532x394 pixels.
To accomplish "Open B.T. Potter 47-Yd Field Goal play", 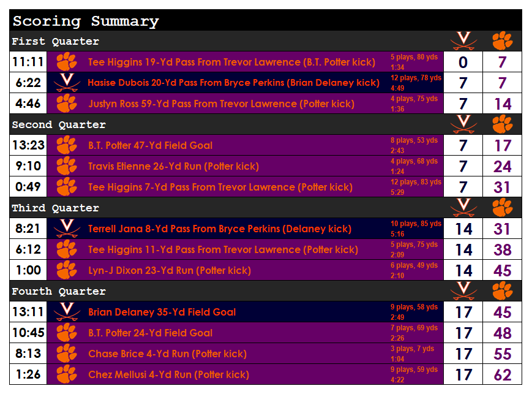I will (x=150, y=145).
